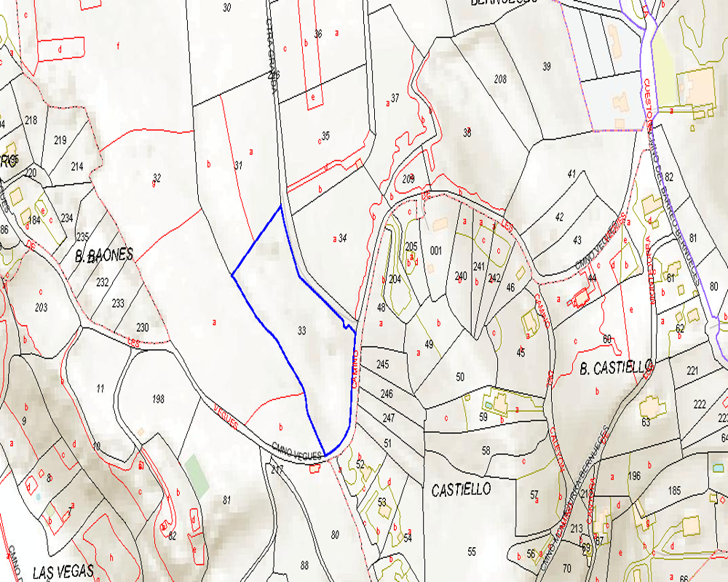The width and height of the screenshot is (728, 582).
Task: Click parcel 59 with the building
Action: [483, 417]
